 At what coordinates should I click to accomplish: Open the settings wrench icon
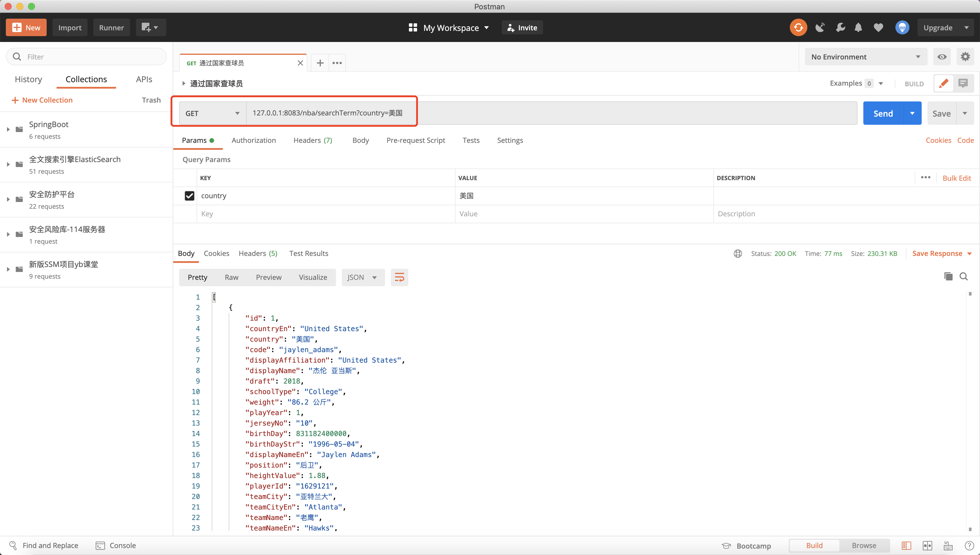click(x=840, y=27)
